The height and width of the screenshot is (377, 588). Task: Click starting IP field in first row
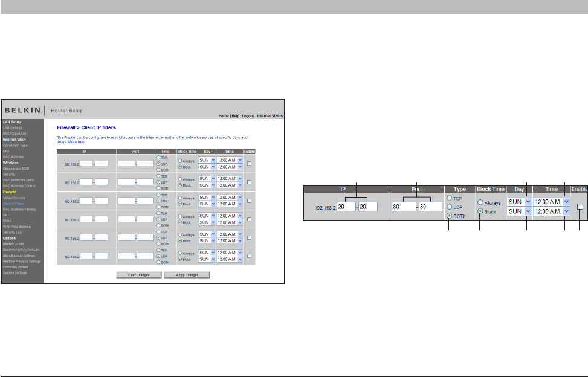86,164
